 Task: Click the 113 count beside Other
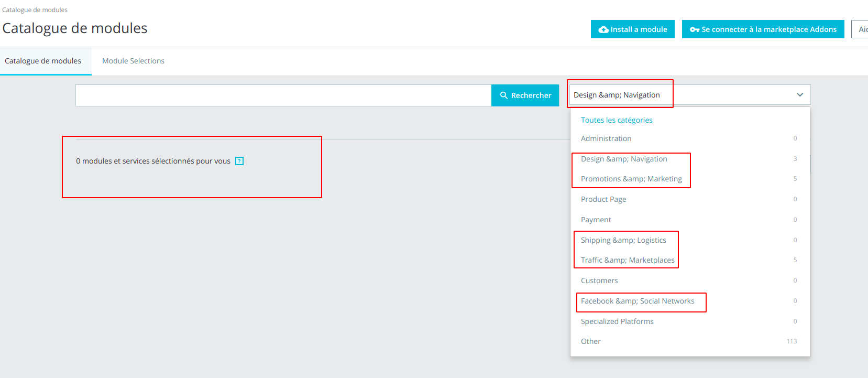tap(792, 341)
